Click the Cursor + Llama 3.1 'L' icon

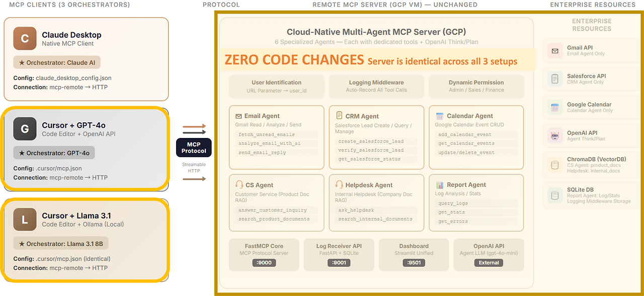[x=25, y=219]
